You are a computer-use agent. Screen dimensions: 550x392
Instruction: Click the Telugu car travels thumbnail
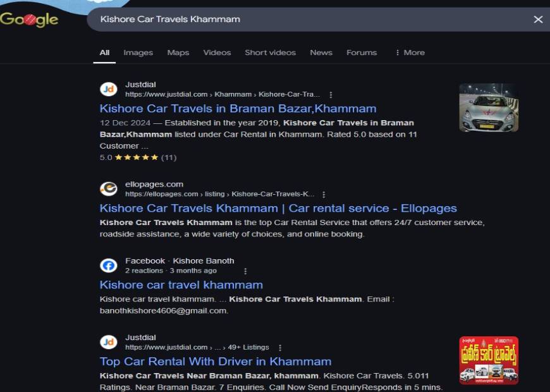click(x=489, y=360)
